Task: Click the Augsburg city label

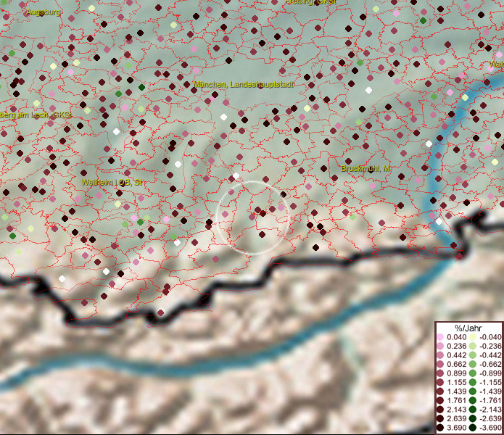Action: [44, 12]
